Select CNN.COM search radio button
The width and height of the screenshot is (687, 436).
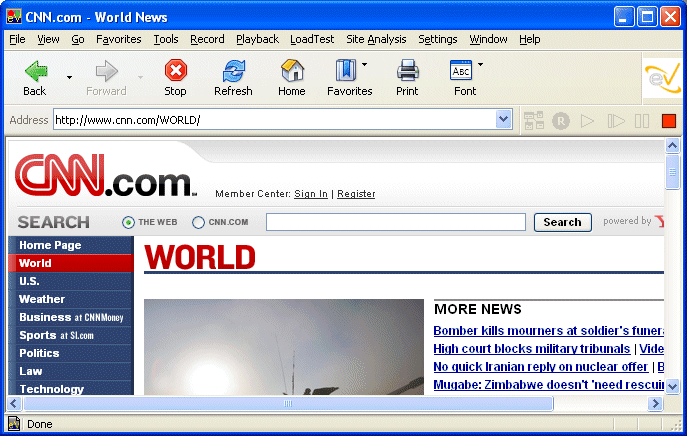pos(198,223)
